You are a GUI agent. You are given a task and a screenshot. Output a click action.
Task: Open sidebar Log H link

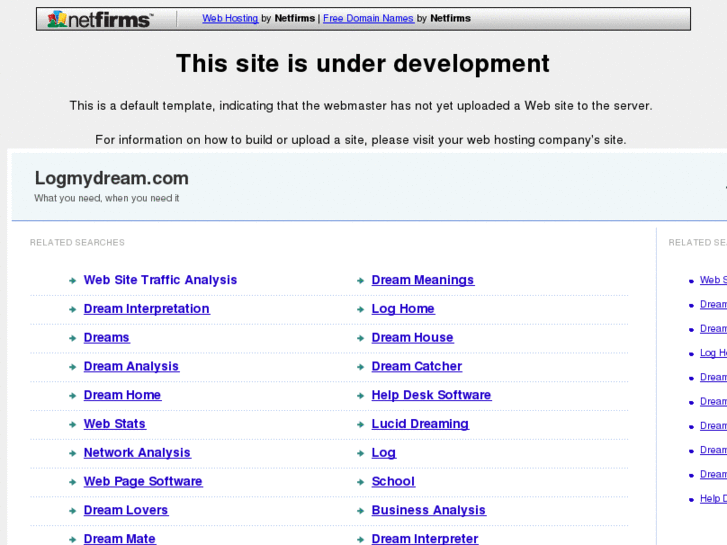[713, 353]
